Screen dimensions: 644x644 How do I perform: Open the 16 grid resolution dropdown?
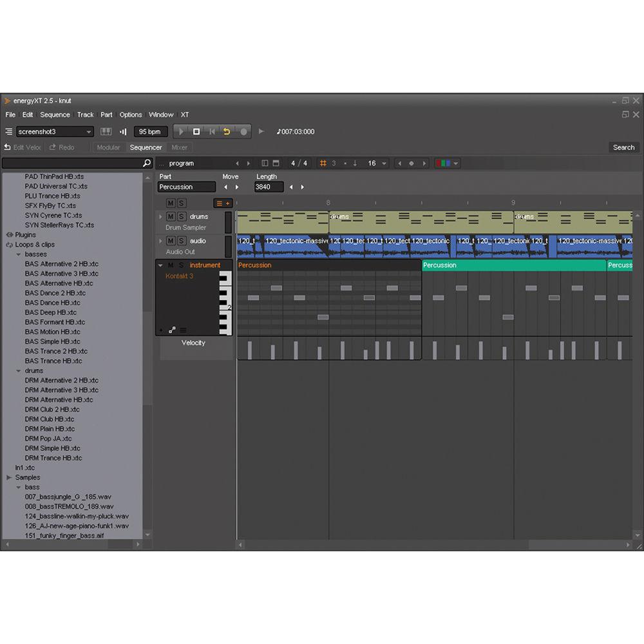(376, 163)
